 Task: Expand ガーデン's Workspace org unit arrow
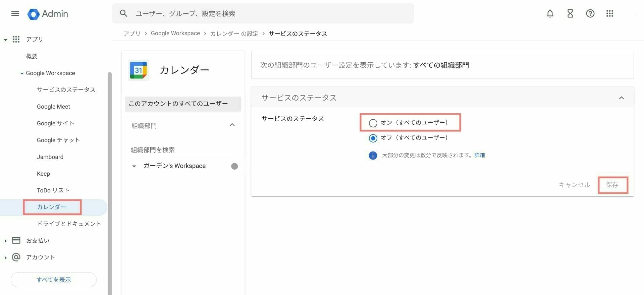tap(134, 166)
